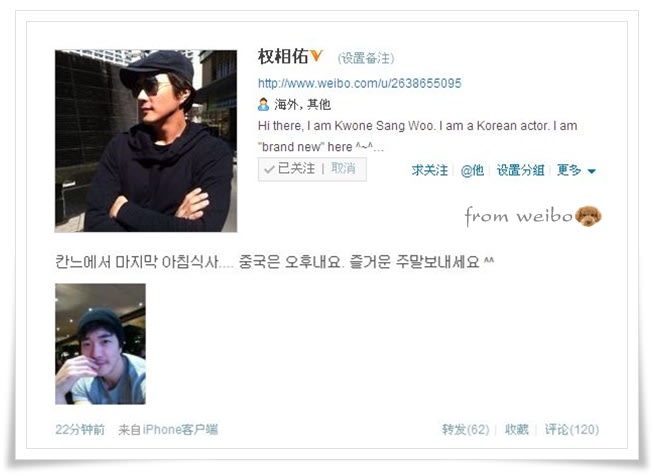Click 收藏 to favorite the post
The image size is (655, 476).
(x=517, y=429)
